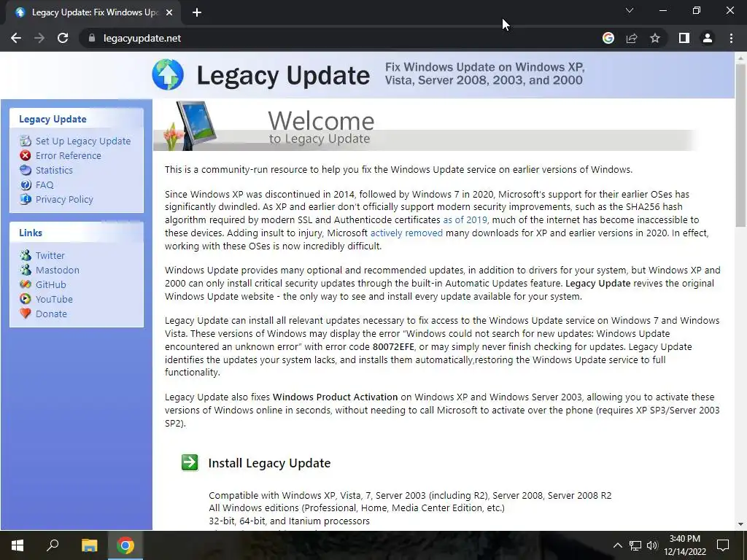Image resolution: width=747 pixels, height=560 pixels.
Task: Click the Set Up Legacy Update icon
Action: [26, 141]
